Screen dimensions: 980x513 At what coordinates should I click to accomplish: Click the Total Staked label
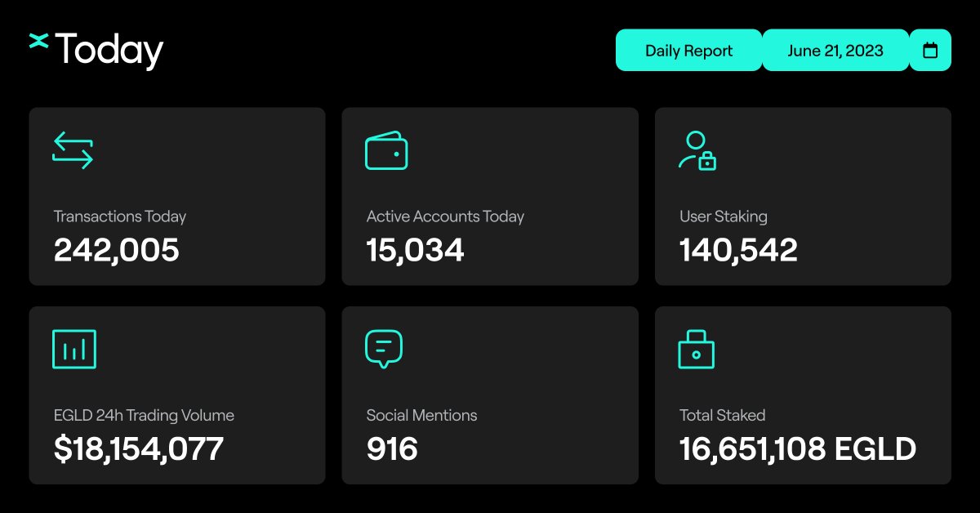tap(723, 415)
